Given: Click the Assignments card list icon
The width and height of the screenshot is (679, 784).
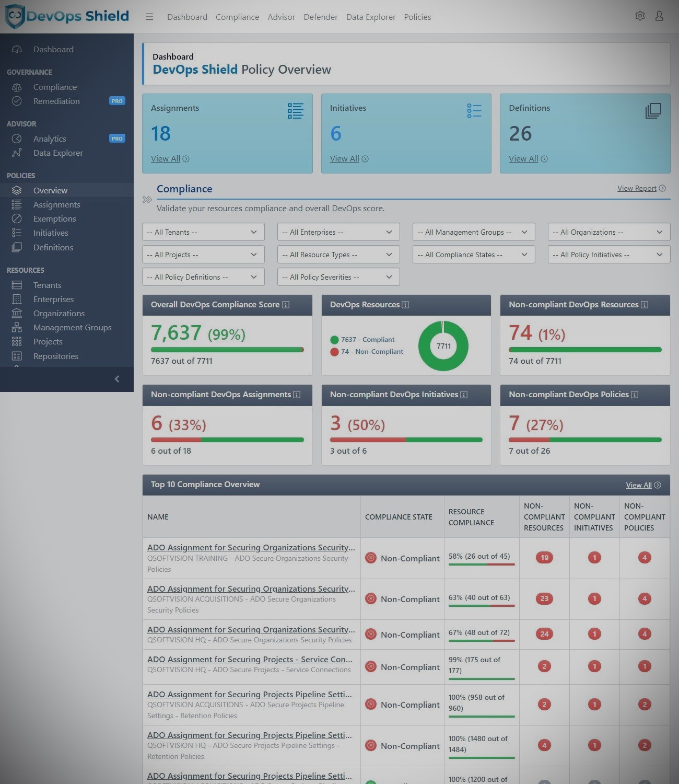Looking at the screenshot, I should (295, 111).
